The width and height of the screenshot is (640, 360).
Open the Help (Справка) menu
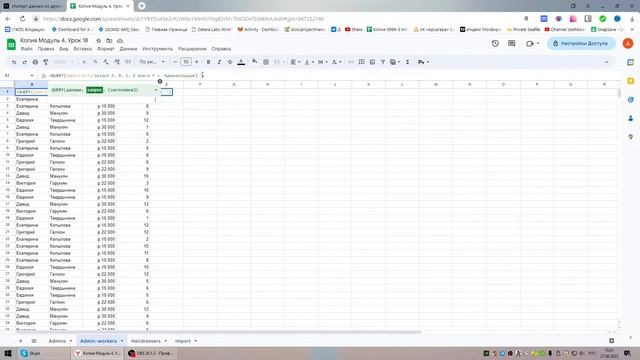(x=221, y=49)
